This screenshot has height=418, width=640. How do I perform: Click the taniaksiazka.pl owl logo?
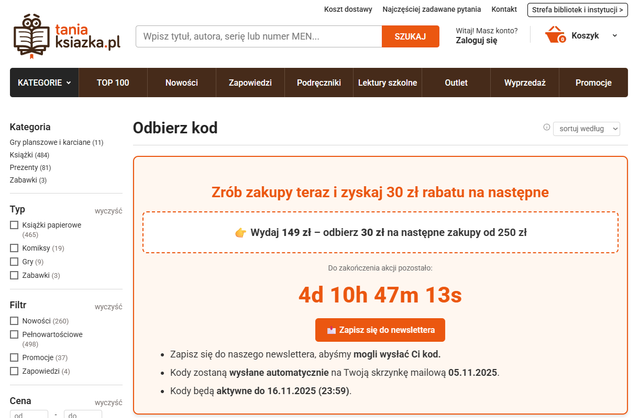click(x=66, y=34)
